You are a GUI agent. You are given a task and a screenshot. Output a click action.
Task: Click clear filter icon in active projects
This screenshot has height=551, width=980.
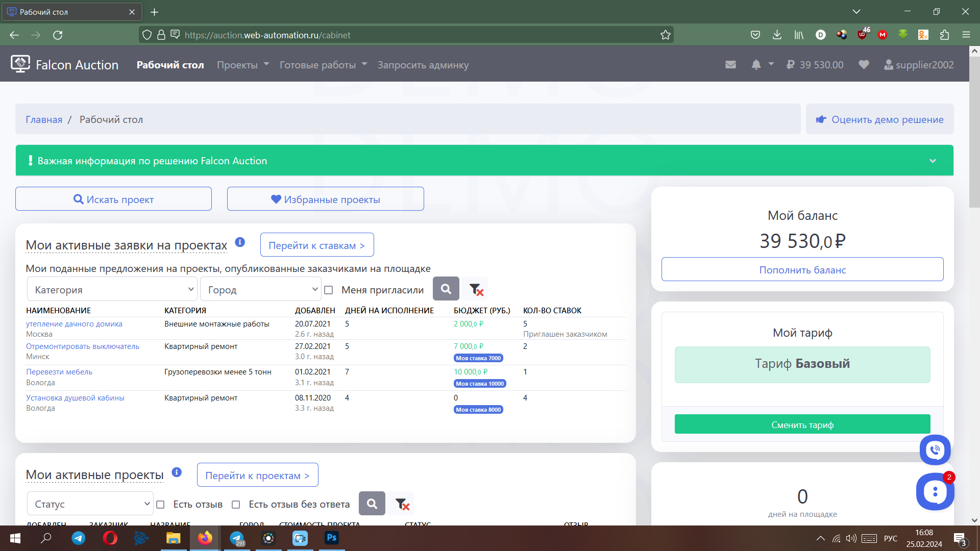tap(402, 504)
